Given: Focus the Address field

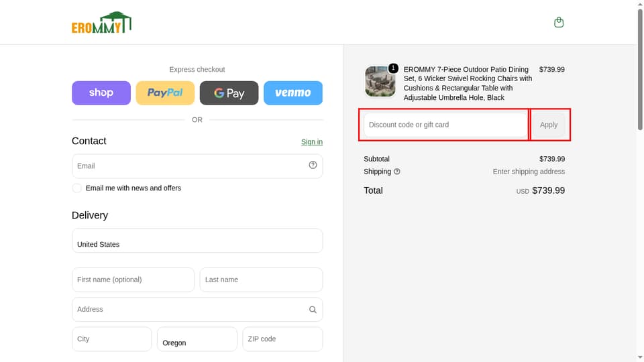Looking at the screenshot, I should [x=197, y=310].
